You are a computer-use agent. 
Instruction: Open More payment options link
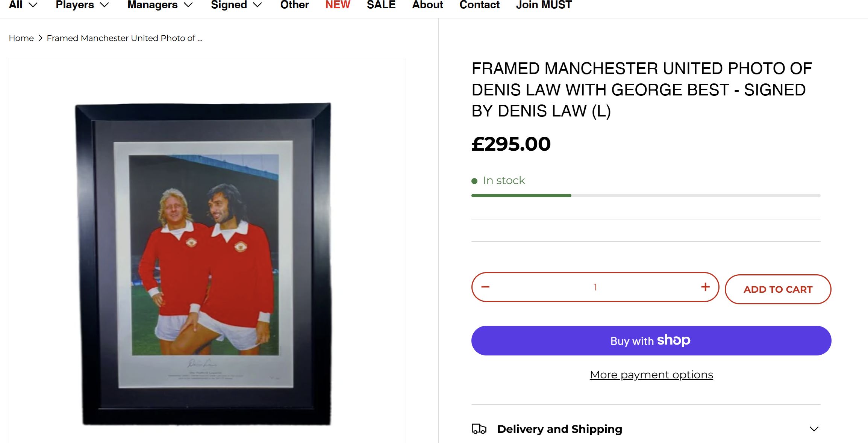click(x=651, y=375)
